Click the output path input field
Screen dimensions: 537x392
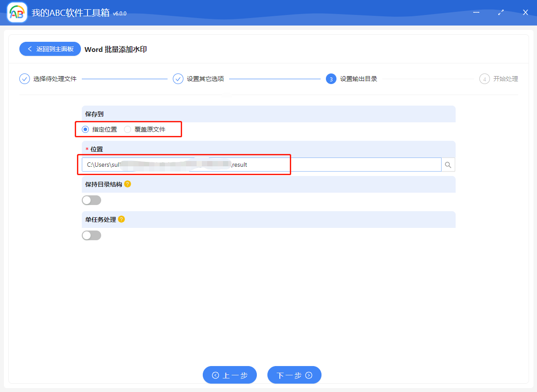pos(220,164)
